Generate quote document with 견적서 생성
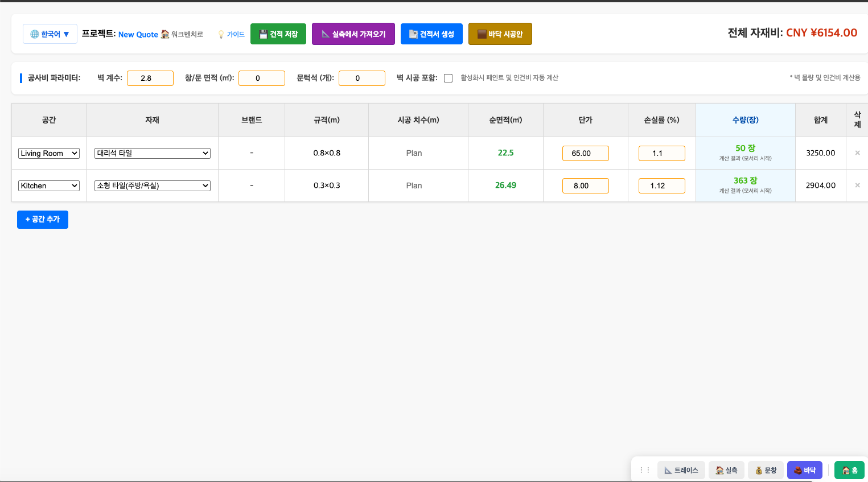This screenshot has width=868, height=482. (431, 34)
